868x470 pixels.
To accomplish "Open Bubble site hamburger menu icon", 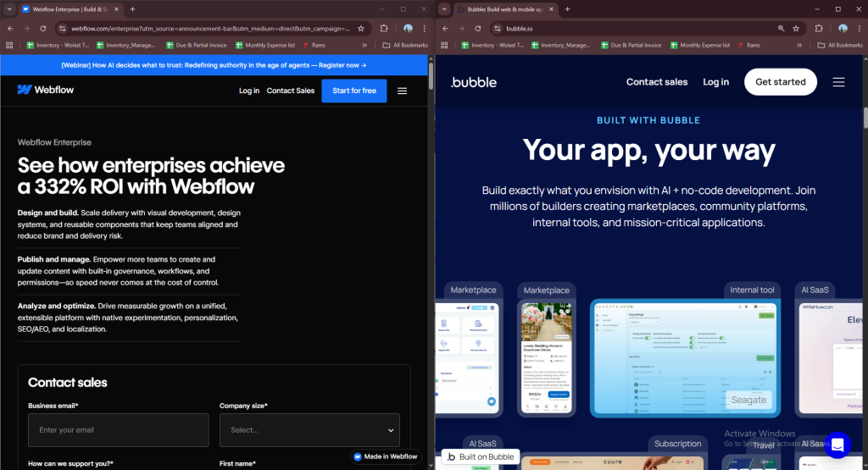I will click(838, 82).
